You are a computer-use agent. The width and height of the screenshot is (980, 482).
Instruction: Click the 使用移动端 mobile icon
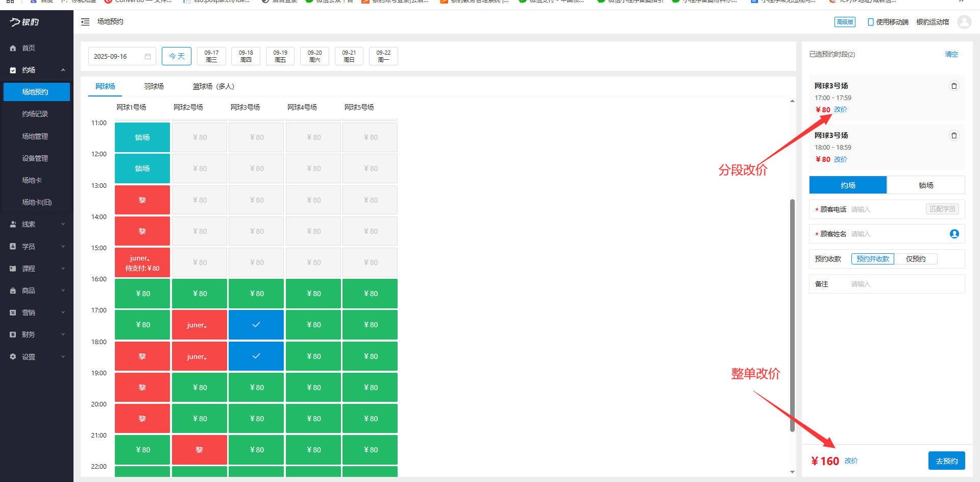pyautogui.click(x=871, y=22)
